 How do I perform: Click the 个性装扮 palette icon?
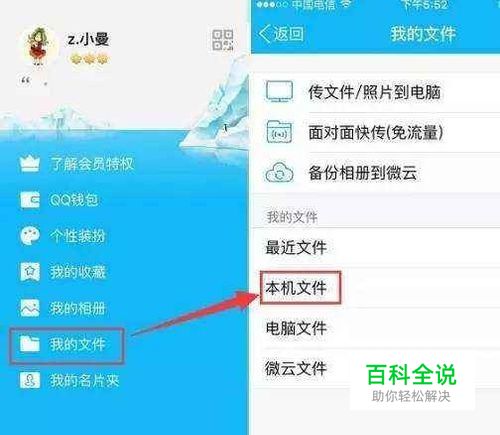[x=30, y=236]
